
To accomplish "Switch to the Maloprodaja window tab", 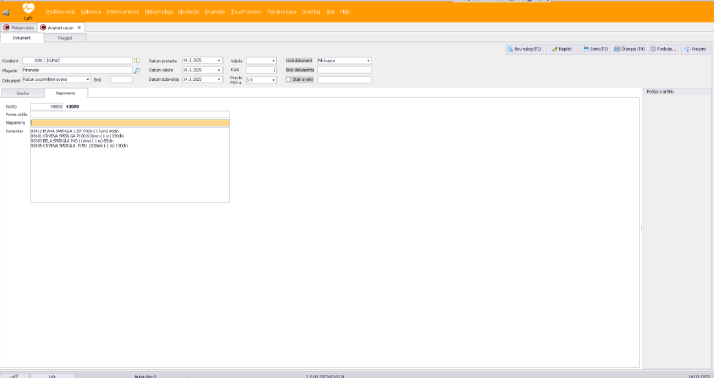I will pos(19,28).
